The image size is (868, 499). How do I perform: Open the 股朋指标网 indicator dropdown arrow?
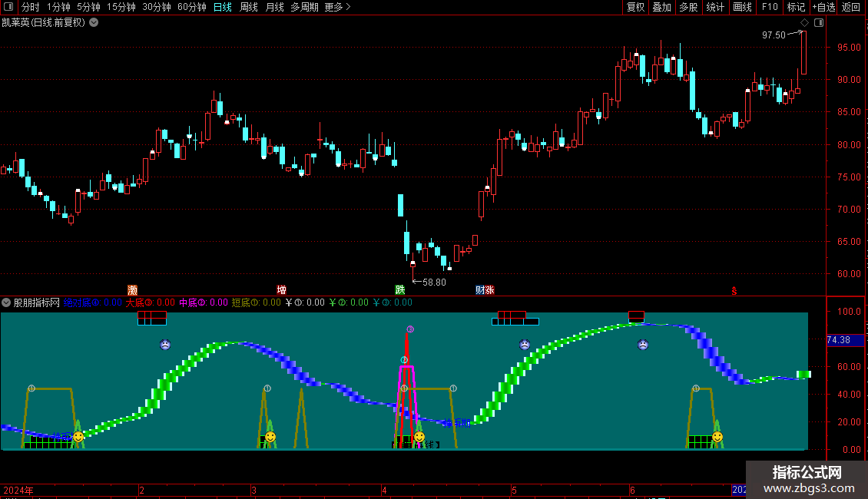[6, 302]
